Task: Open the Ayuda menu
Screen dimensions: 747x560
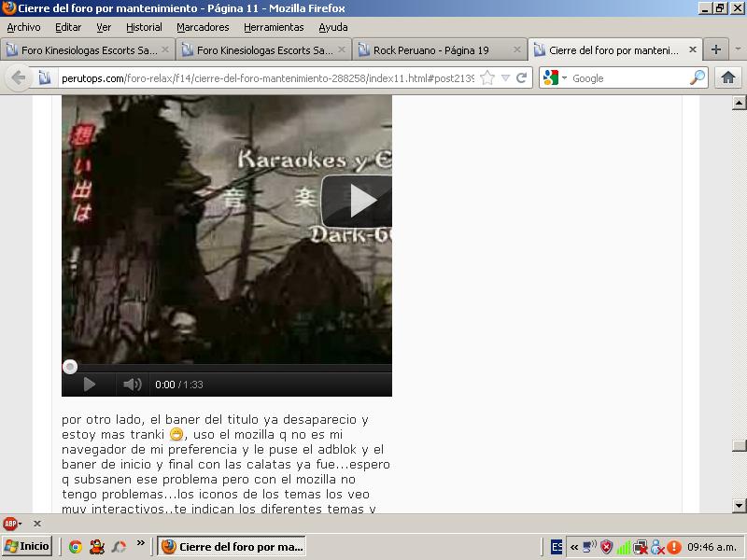Action: pos(333,27)
